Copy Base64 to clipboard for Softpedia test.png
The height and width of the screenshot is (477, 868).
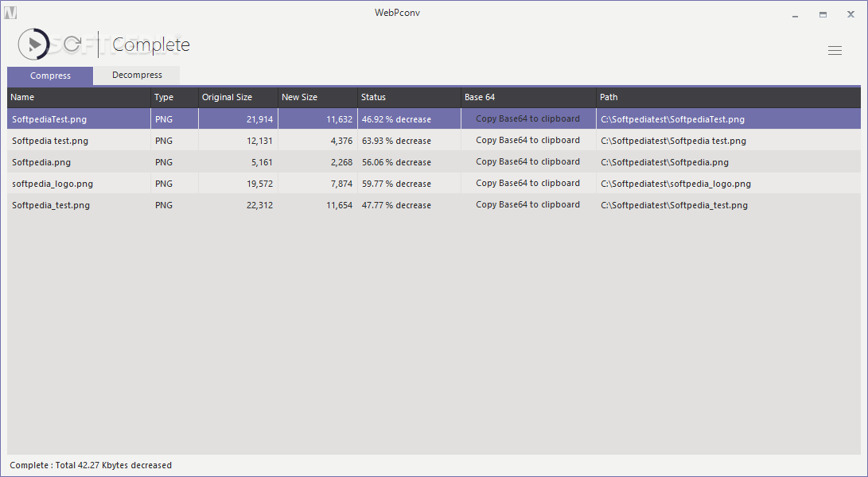528,140
